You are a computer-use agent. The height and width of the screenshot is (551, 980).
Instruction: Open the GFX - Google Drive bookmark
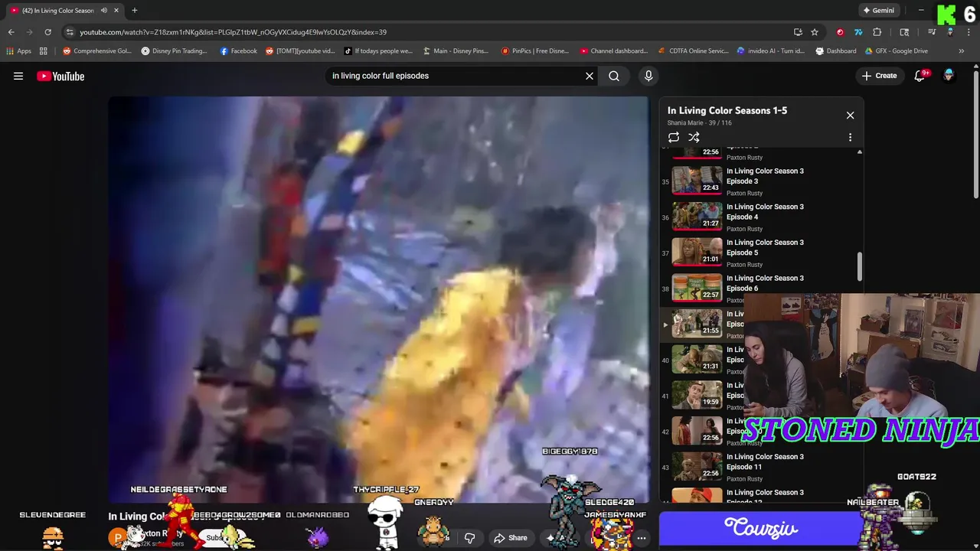(x=896, y=51)
